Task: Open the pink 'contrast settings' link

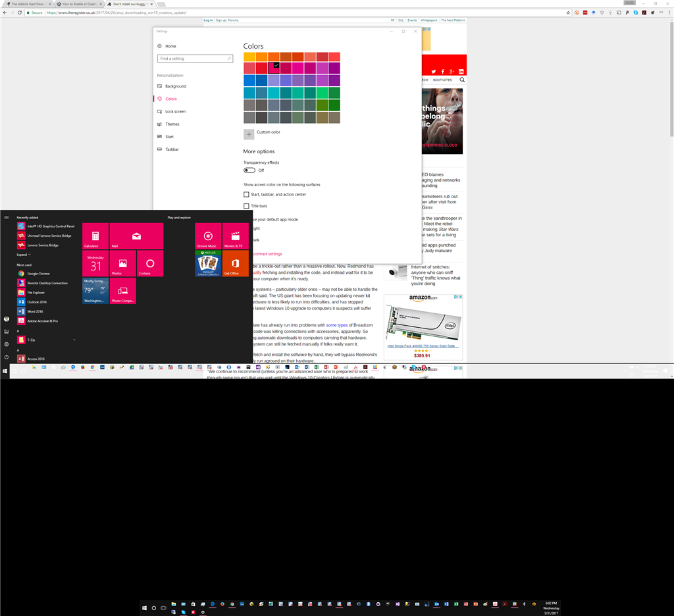Action: pos(267,253)
